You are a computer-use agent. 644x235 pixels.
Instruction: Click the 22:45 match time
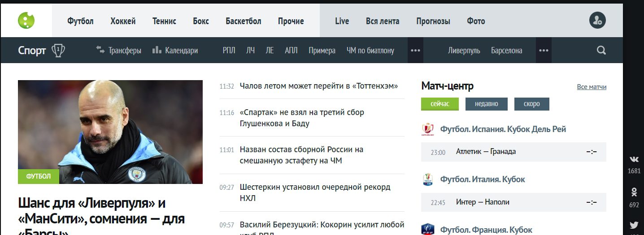pos(438,203)
